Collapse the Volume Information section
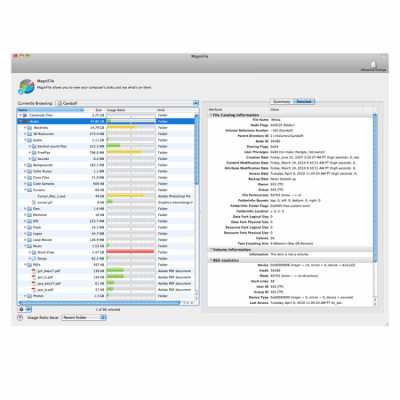 click(x=211, y=249)
